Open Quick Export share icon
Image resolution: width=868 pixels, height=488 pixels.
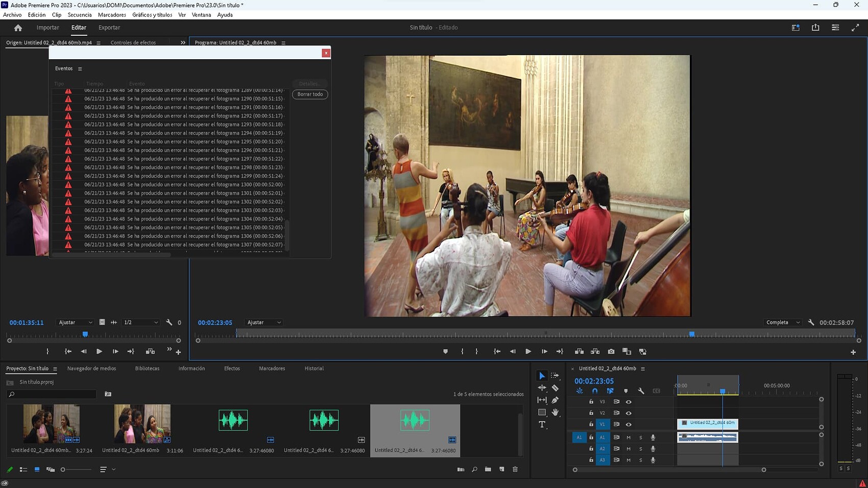click(x=815, y=28)
